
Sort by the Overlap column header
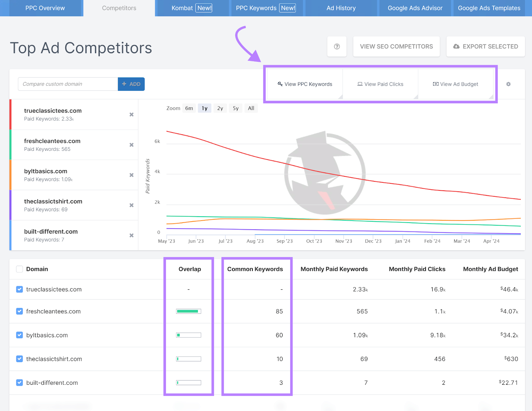(190, 269)
